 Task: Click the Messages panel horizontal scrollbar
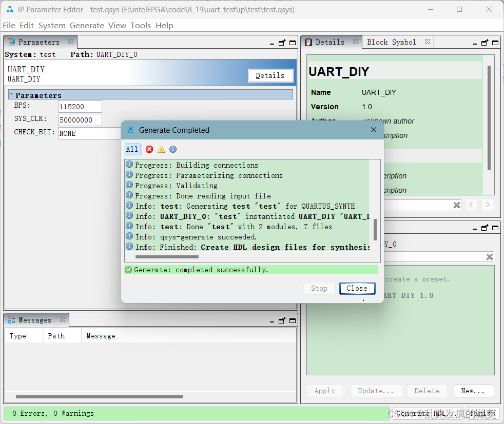coord(100,397)
